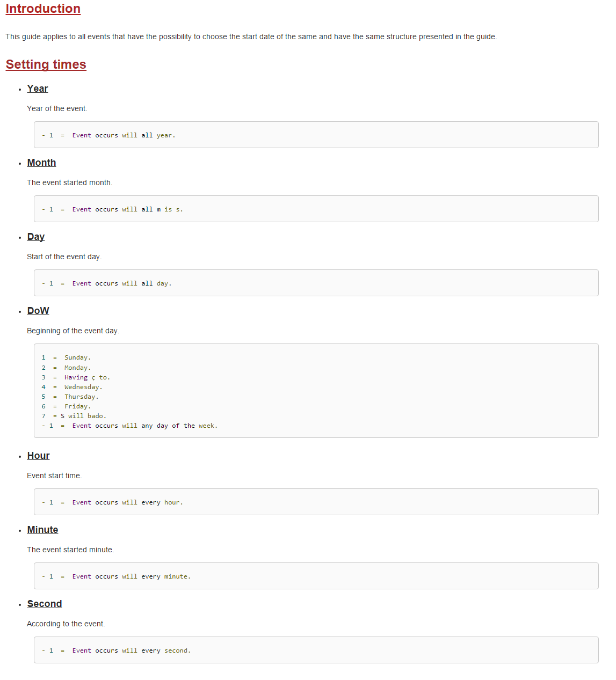Open the Setting times heading link

point(46,64)
